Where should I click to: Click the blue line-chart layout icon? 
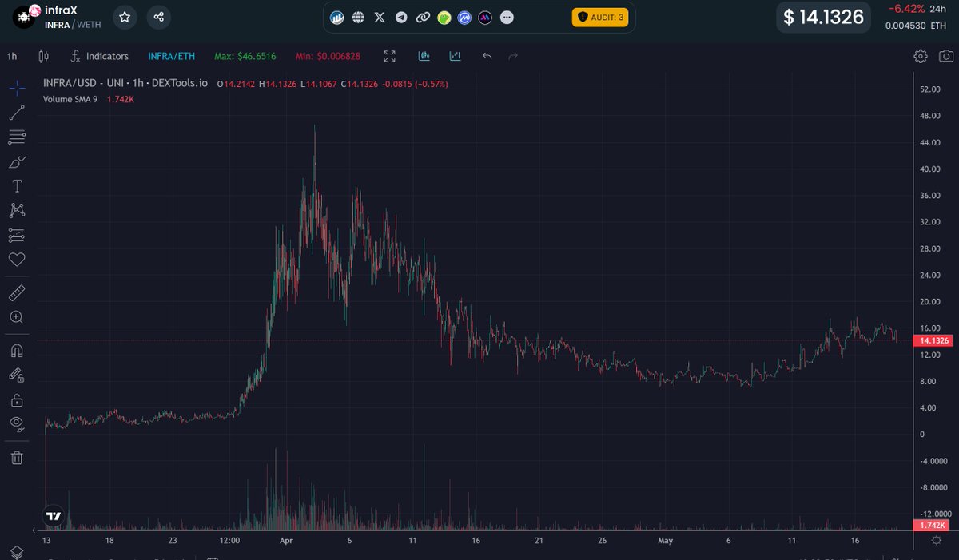tap(455, 56)
